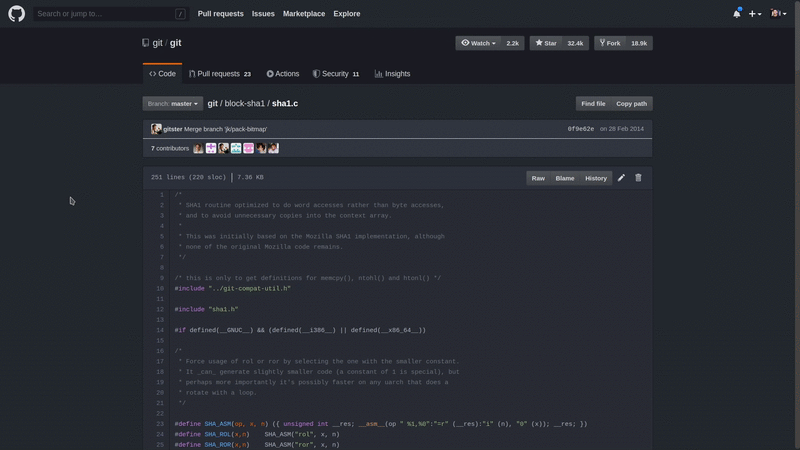Click the Copy path button
This screenshot has width=800, height=450.
pyautogui.click(x=632, y=104)
